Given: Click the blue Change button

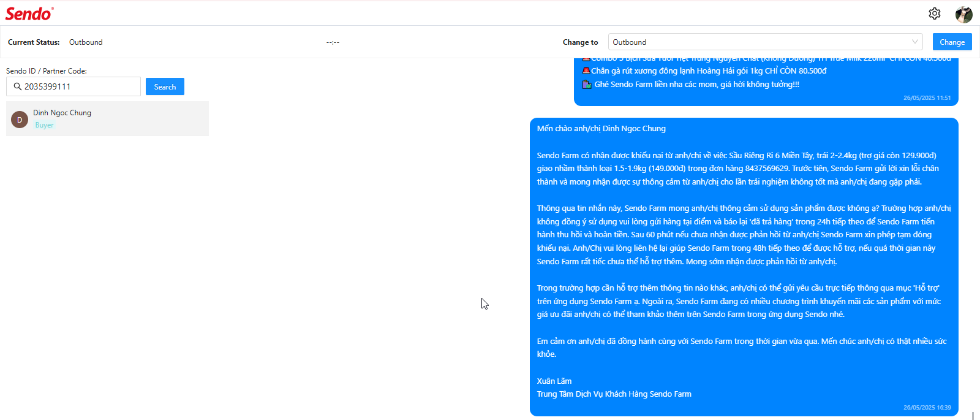Looking at the screenshot, I should pyautogui.click(x=952, y=42).
